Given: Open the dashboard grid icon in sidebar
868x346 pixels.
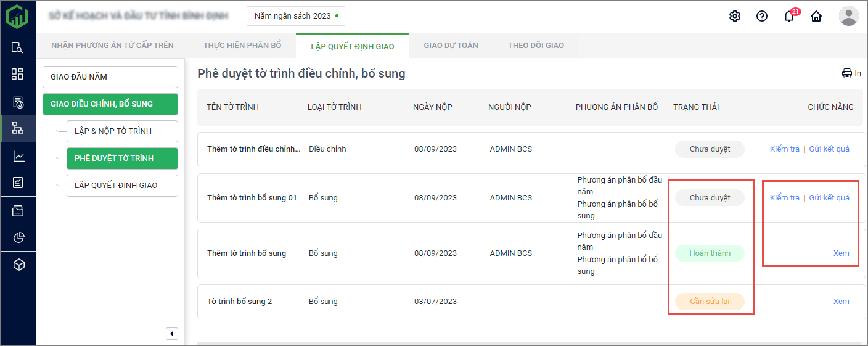Looking at the screenshot, I should point(17,74).
